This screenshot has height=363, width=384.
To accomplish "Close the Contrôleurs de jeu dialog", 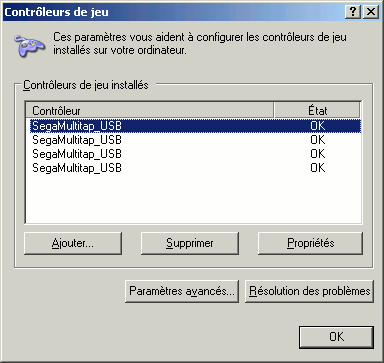I will (x=371, y=12).
